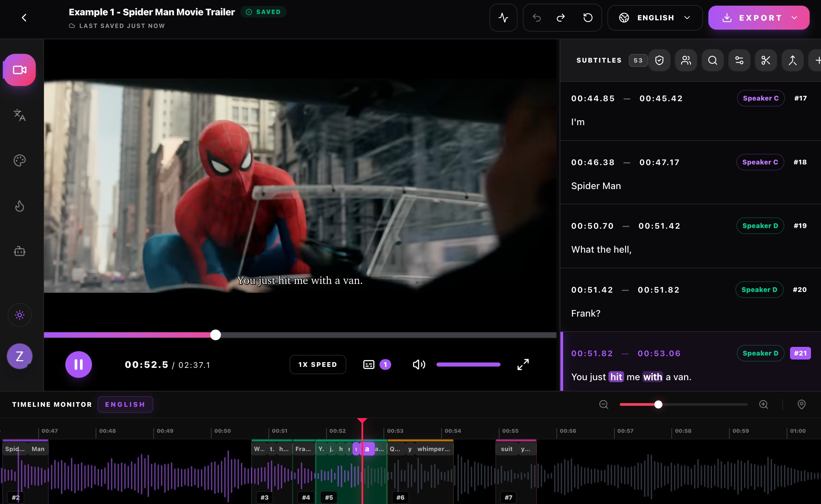Open the Speaker D dropdown on subtitle #21
The height and width of the screenshot is (504, 821).
[760, 353]
